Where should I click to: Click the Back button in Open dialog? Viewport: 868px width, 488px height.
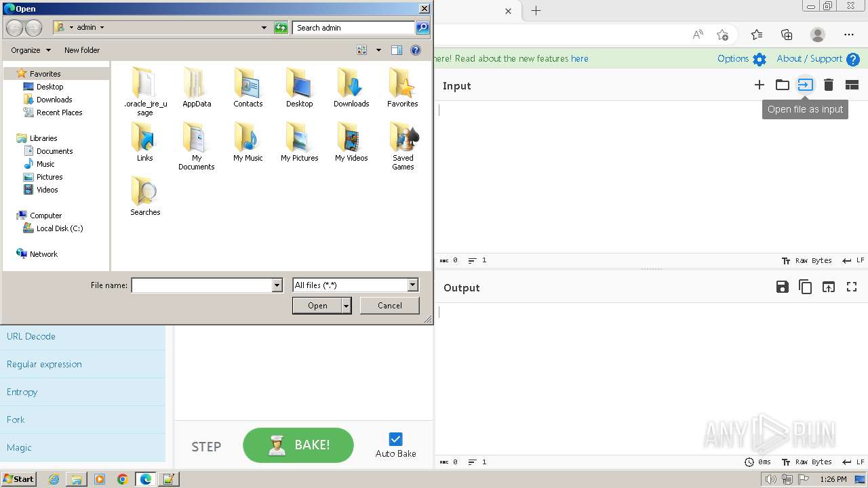point(14,28)
